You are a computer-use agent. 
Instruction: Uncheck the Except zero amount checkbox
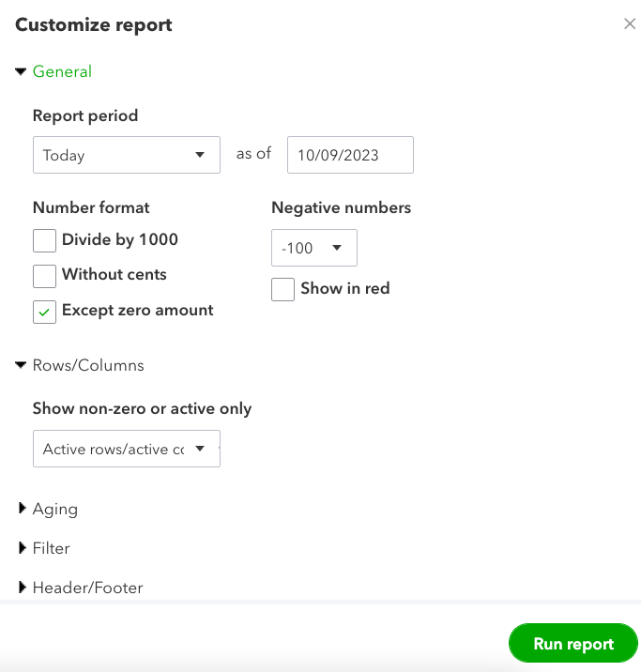pos(44,312)
